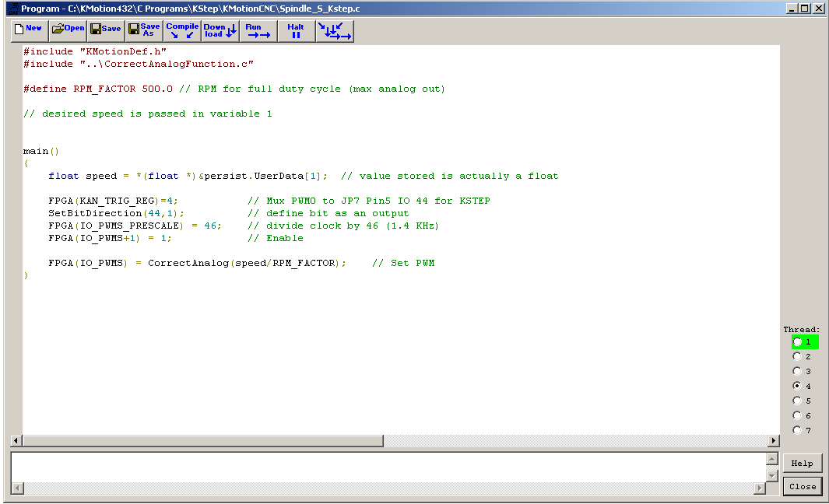The image size is (829, 504).
Task: Click the CorrectAnalogFunction.c include line
Action: [x=139, y=64]
